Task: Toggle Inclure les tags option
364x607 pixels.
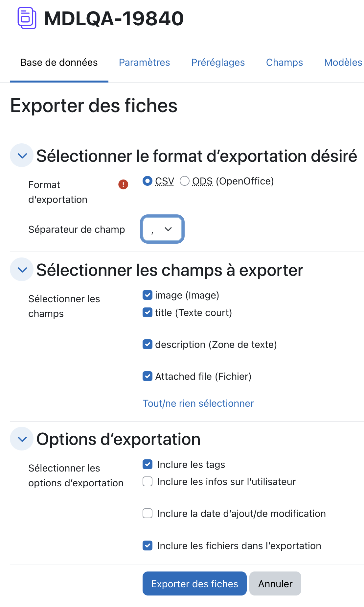Action: coord(148,464)
